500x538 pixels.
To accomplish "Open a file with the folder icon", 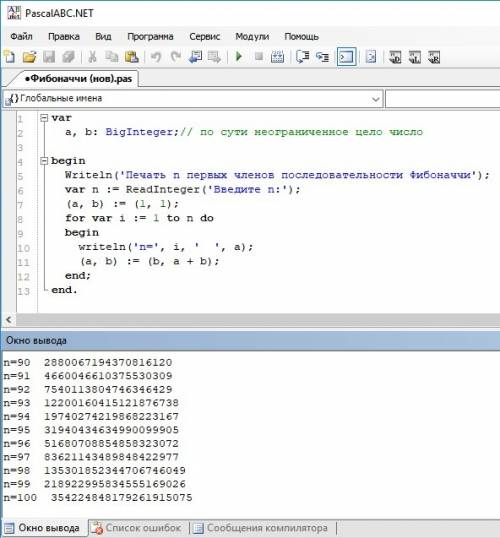I will (x=30, y=57).
